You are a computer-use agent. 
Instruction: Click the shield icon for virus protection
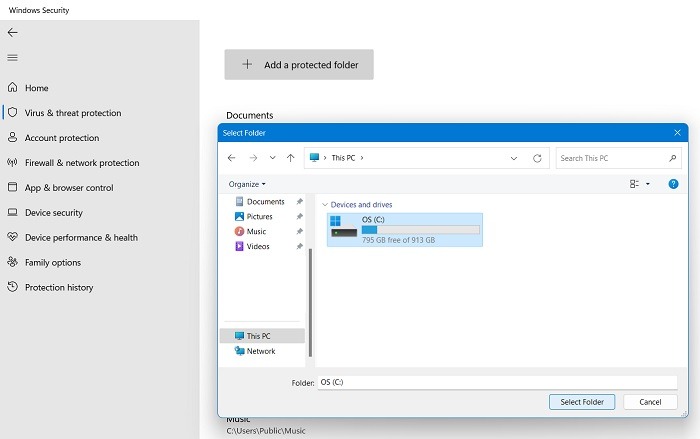[x=12, y=113]
